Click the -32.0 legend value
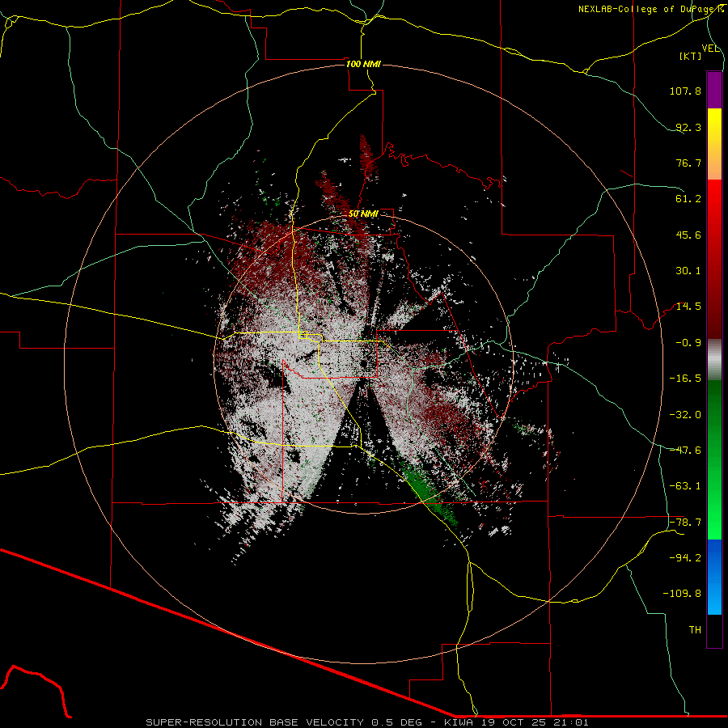728x728 pixels. (685, 415)
